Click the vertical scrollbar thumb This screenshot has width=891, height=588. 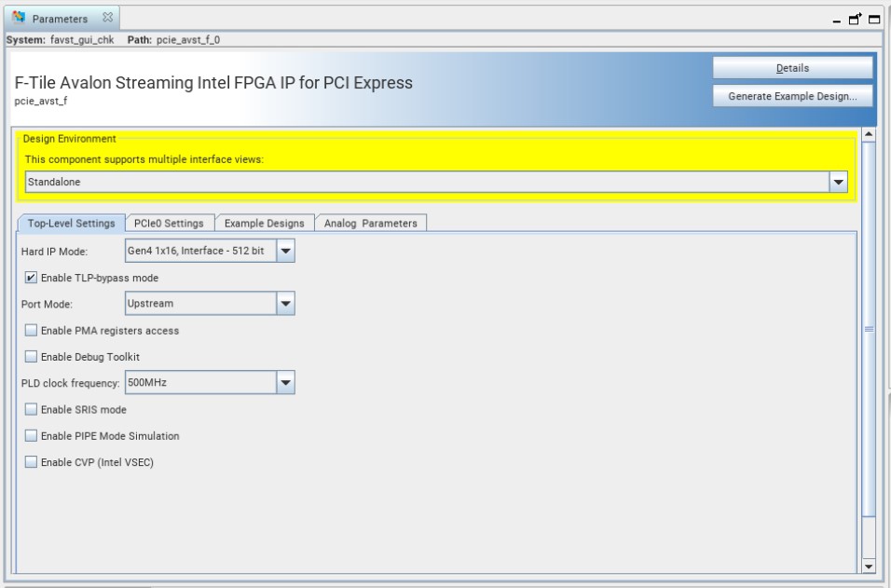coord(869,329)
